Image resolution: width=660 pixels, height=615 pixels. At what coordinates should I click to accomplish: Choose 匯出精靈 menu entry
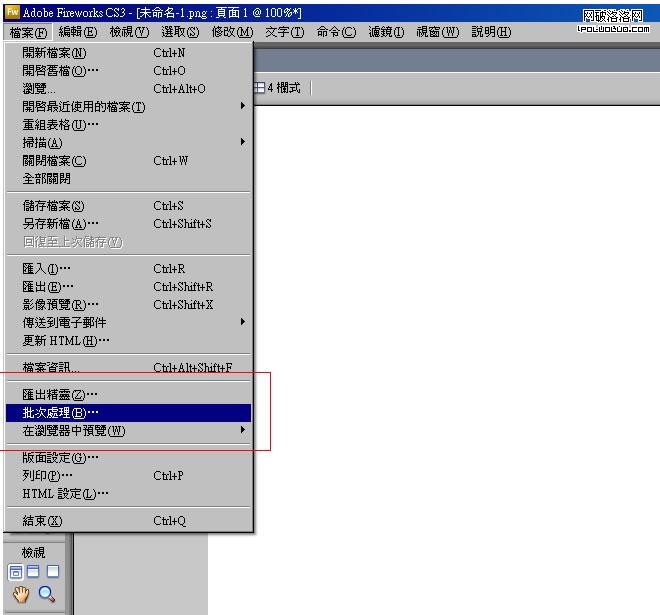61,395
